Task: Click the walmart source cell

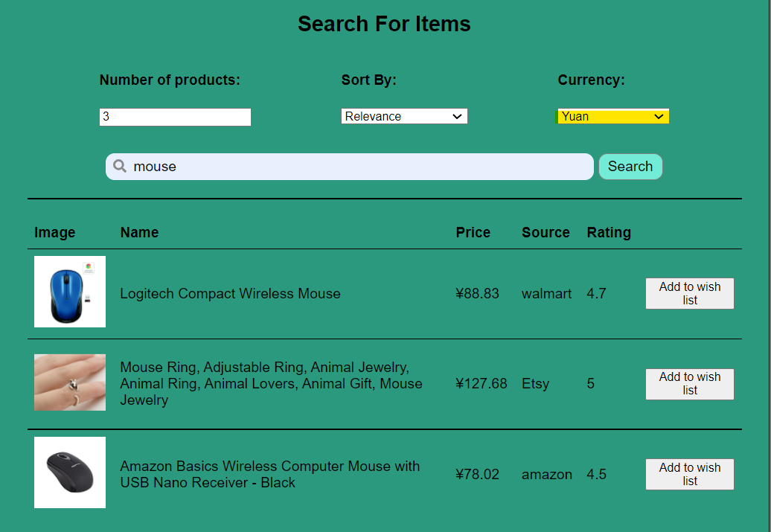Action: click(546, 294)
